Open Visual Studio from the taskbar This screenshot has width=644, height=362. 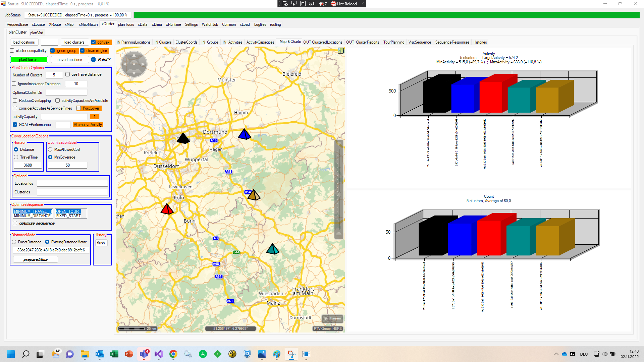(158, 354)
